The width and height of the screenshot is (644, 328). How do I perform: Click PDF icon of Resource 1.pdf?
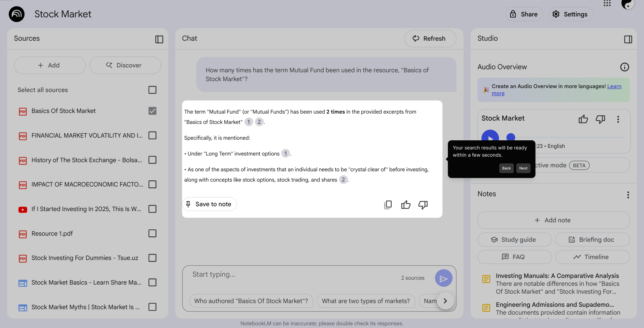(23, 234)
